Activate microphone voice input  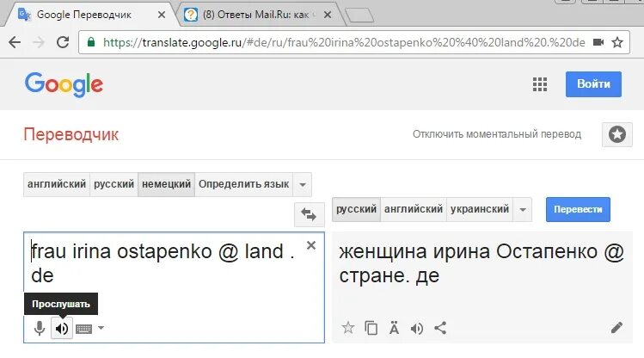(40, 328)
